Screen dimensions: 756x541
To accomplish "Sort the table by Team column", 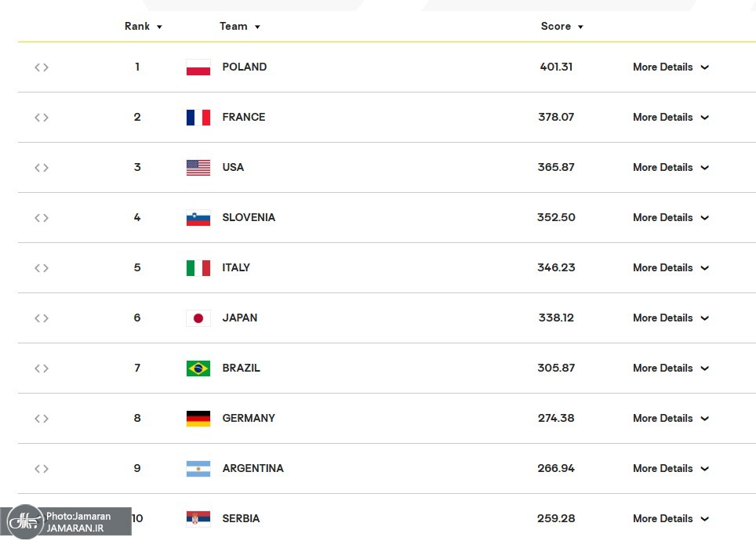I will click(239, 27).
